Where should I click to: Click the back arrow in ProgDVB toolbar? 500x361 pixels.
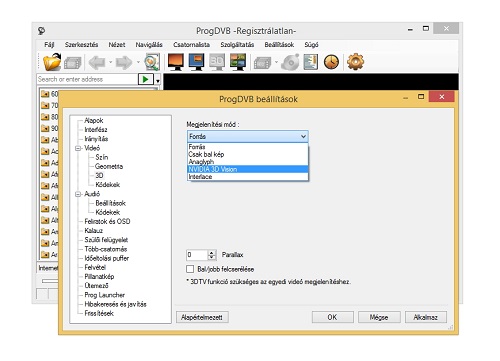[97, 62]
